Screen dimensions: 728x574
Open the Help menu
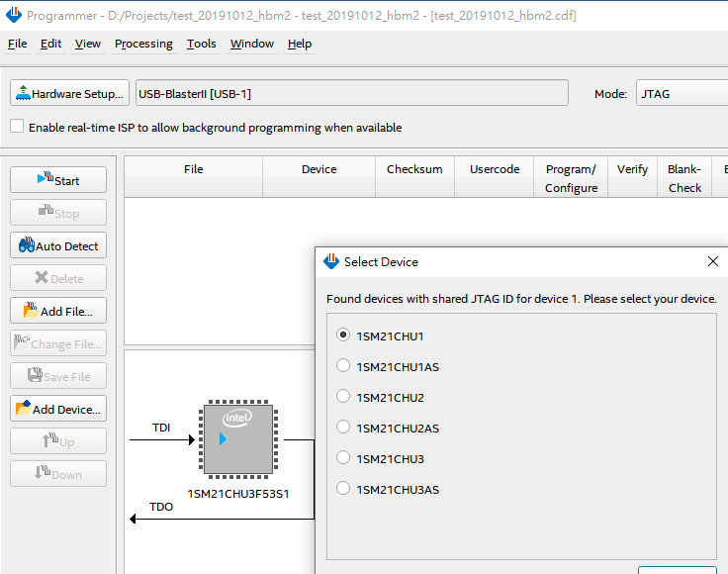300,44
